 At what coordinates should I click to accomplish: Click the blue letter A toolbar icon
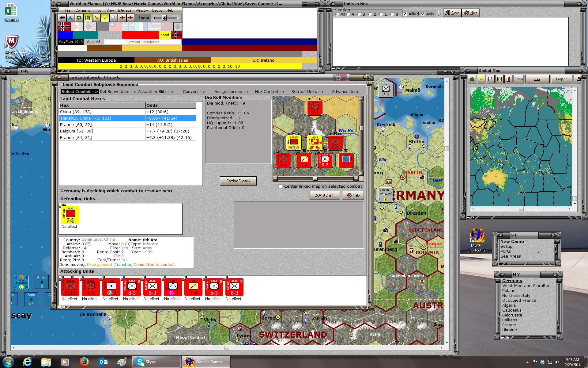70,18
